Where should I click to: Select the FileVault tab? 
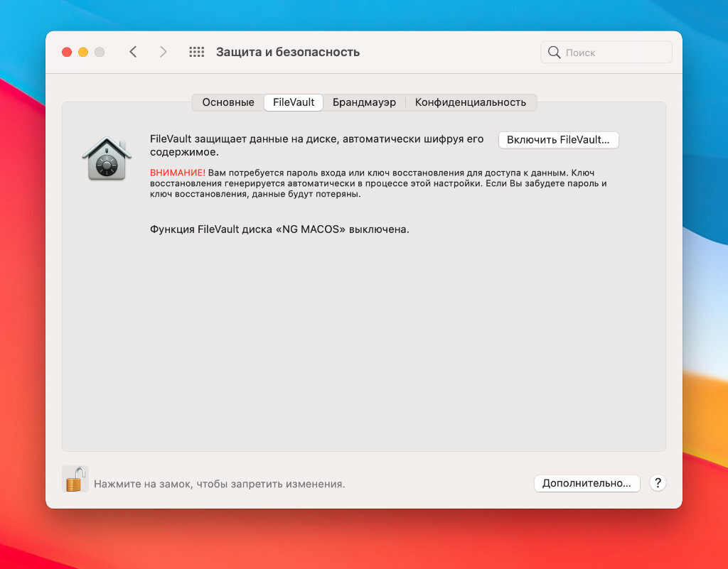tap(294, 102)
